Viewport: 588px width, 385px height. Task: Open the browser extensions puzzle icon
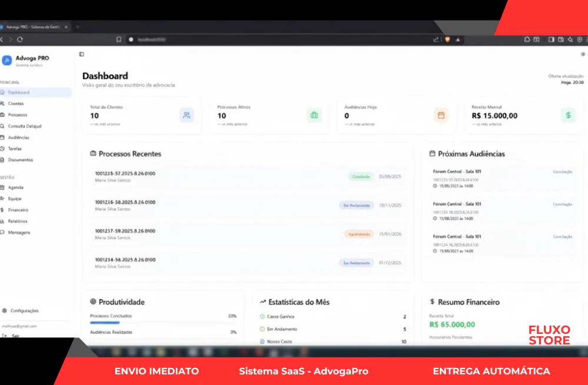527,39
